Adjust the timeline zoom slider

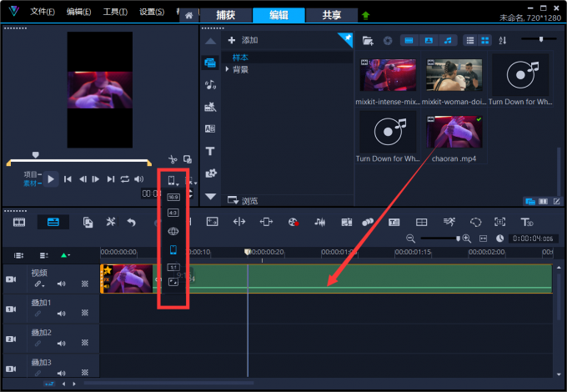458,239
